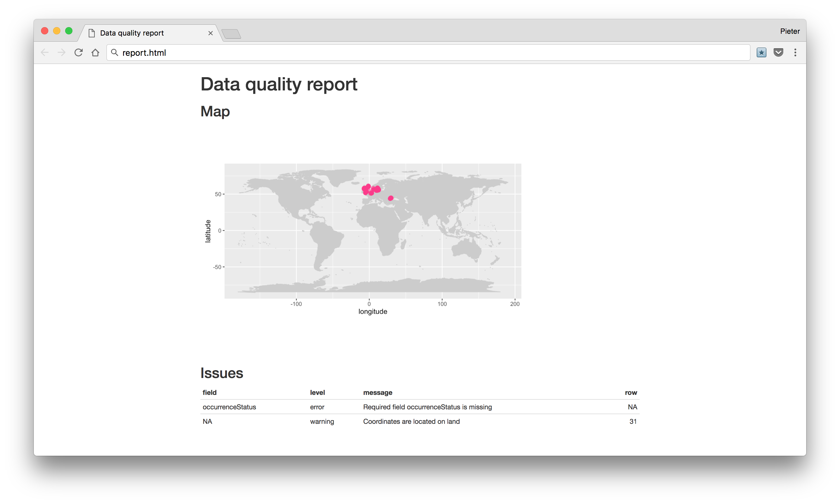Go to the browser home page
This screenshot has height=504, width=840.
(96, 53)
